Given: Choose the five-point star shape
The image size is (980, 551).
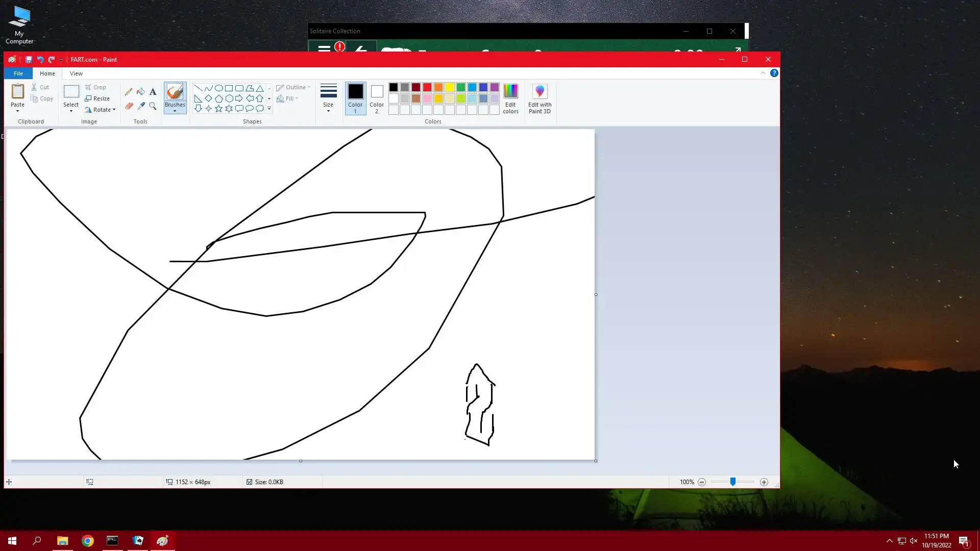Looking at the screenshot, I should (218, 109).
